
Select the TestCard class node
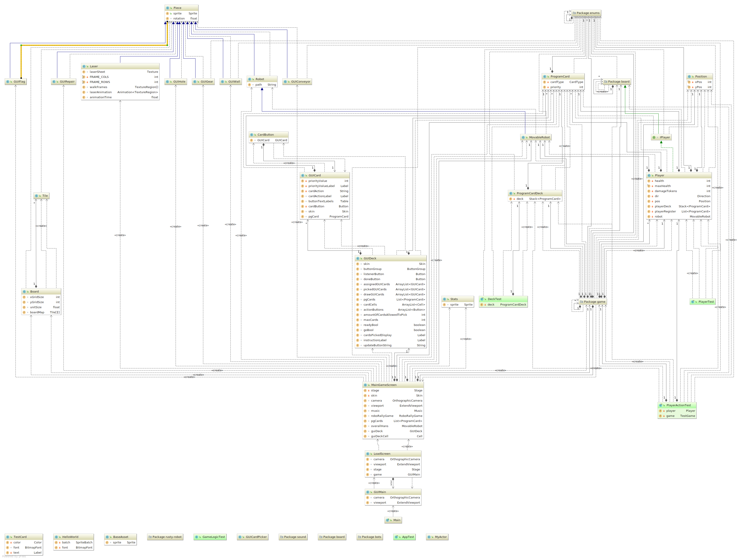pyautogui.click(x=24, y=545)
